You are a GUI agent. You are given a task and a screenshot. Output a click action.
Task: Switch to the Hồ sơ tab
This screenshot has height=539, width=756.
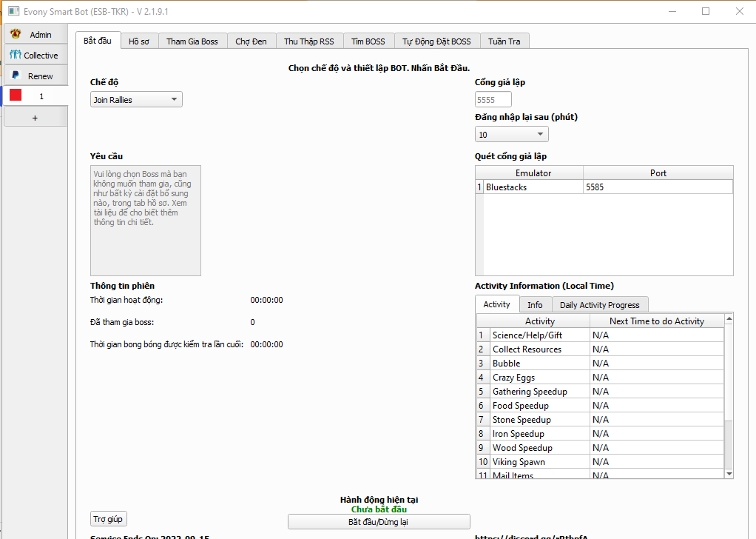tap(138, 41)
